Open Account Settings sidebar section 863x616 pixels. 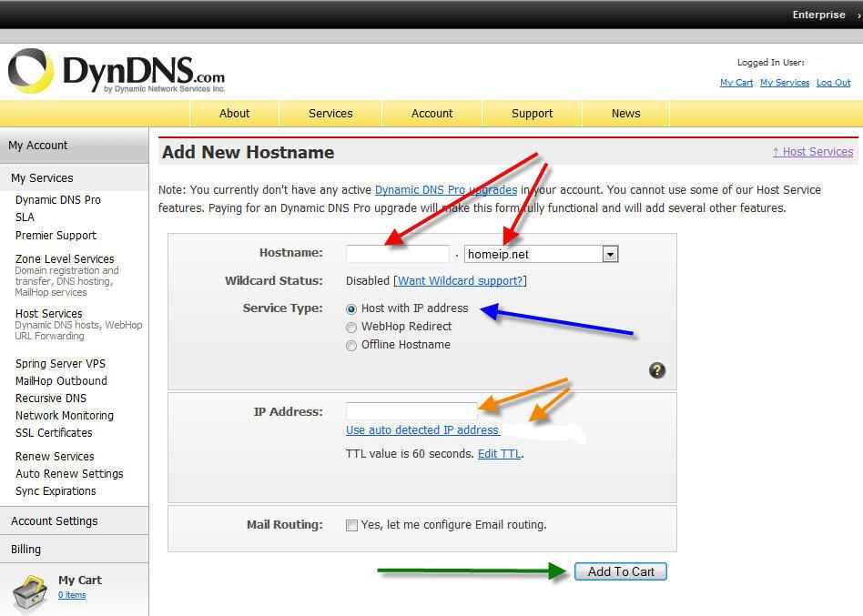point(74,520)
